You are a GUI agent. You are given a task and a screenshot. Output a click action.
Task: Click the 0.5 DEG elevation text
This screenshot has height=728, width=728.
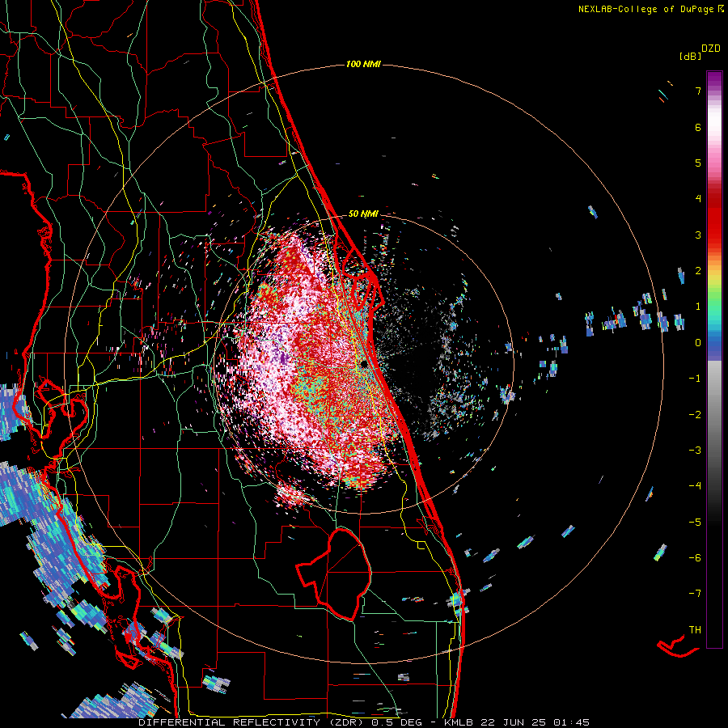pos(396,722)
